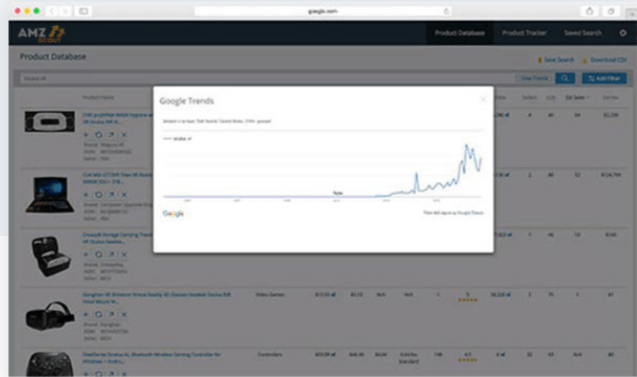Open the laptop product thumbnail
Screen dimensions: 637x377
pos(50,194)
